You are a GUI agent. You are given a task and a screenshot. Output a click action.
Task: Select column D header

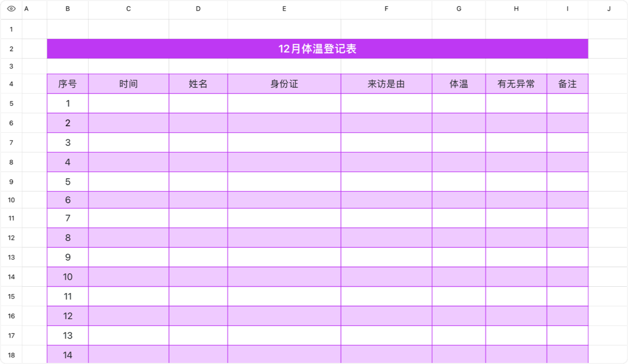pos(198,9)
